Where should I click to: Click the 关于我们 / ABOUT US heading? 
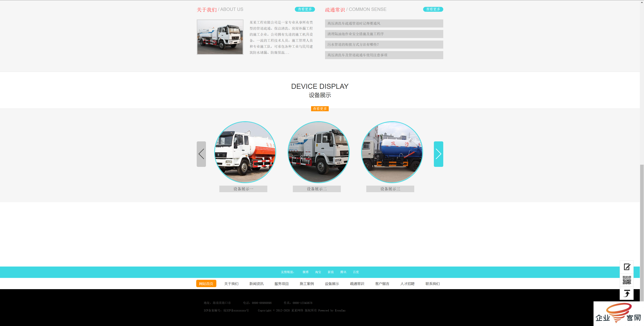[220, 10]
